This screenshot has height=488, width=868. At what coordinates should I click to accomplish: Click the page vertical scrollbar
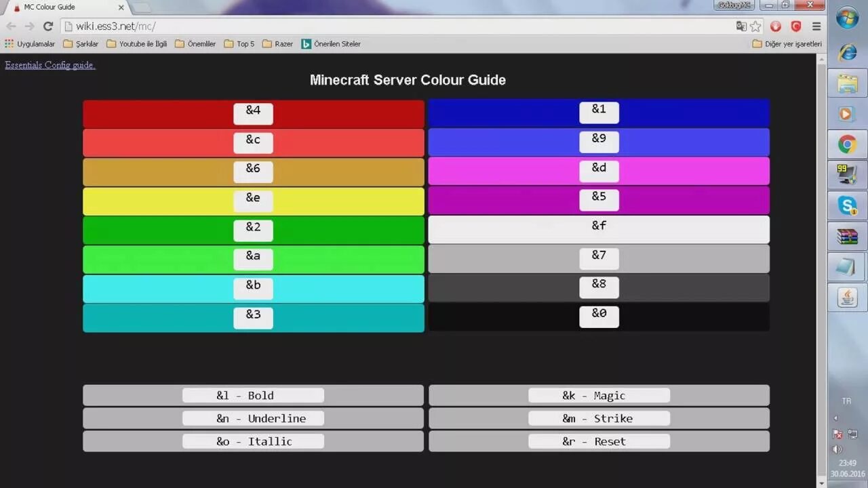coord(822,271)
